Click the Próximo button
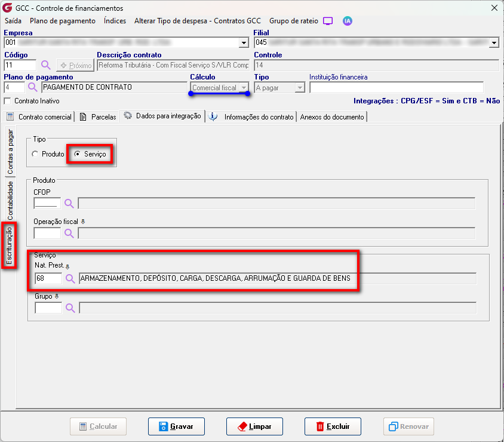This screenshot has width=504, height=442. click(75, 65)
